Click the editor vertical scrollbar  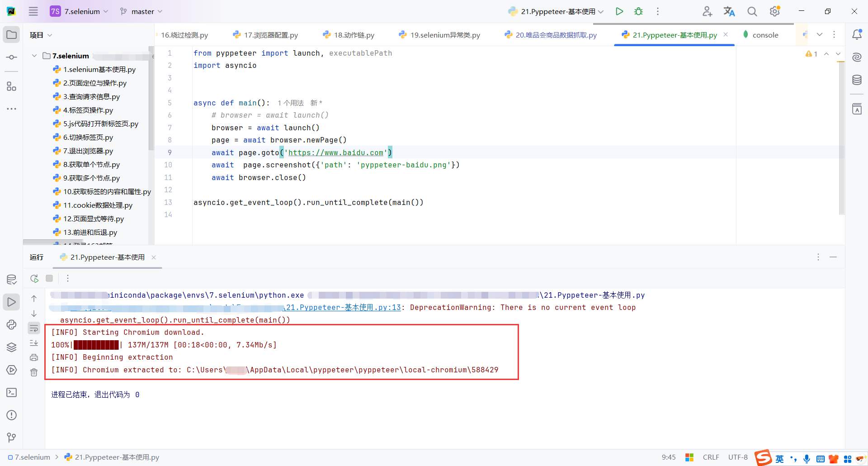pos(841,138)
